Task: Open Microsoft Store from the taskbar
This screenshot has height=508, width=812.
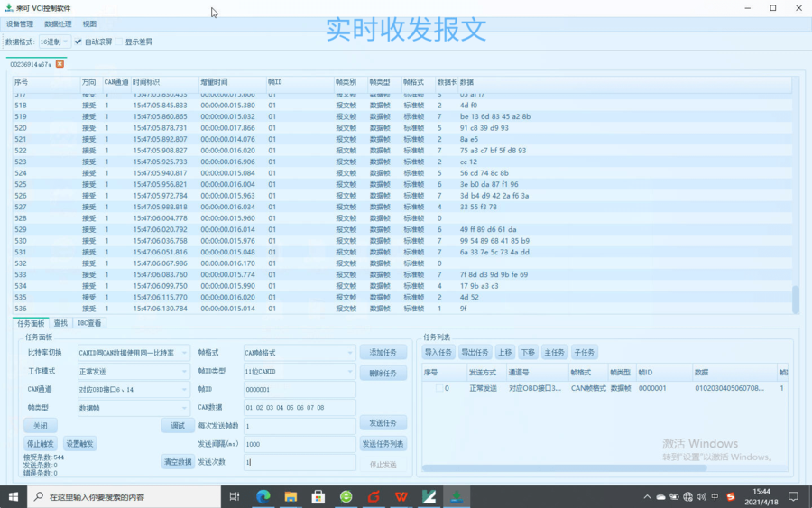Action: (x=318, y=496)
